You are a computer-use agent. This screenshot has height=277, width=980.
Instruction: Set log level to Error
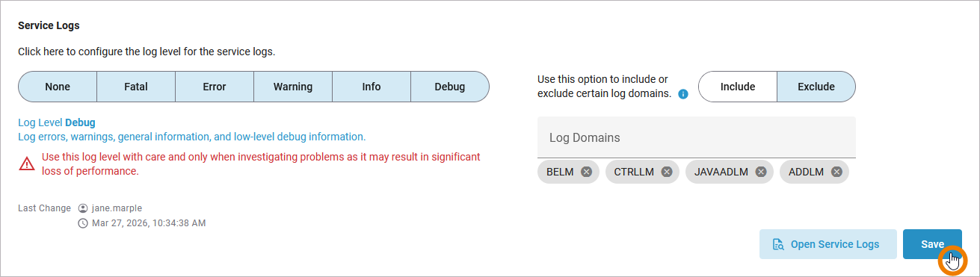click(215, 87)
